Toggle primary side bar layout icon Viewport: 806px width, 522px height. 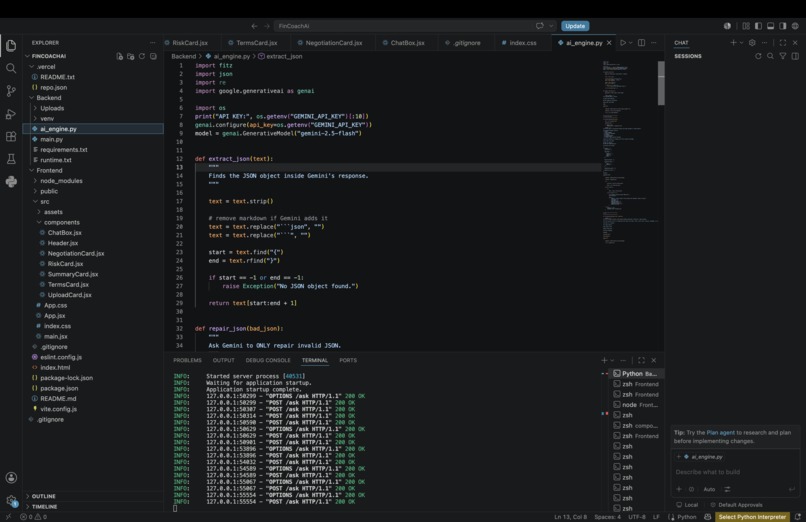(x=758, y=26)
